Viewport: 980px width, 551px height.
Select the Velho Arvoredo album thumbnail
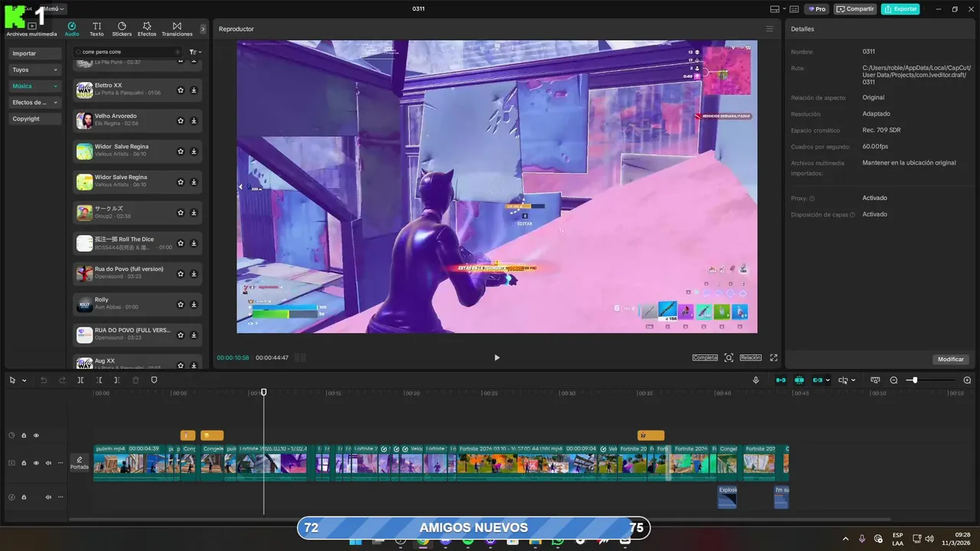[x=84, y=121]
